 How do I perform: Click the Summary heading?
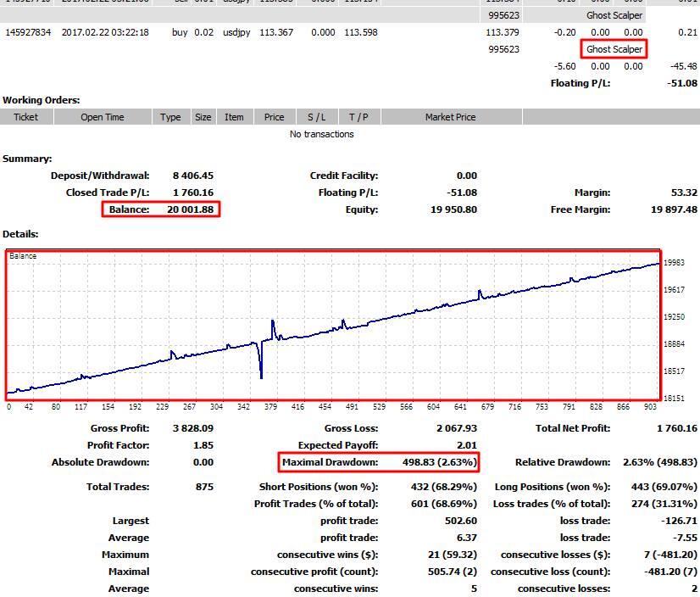(x=27, y=159)
